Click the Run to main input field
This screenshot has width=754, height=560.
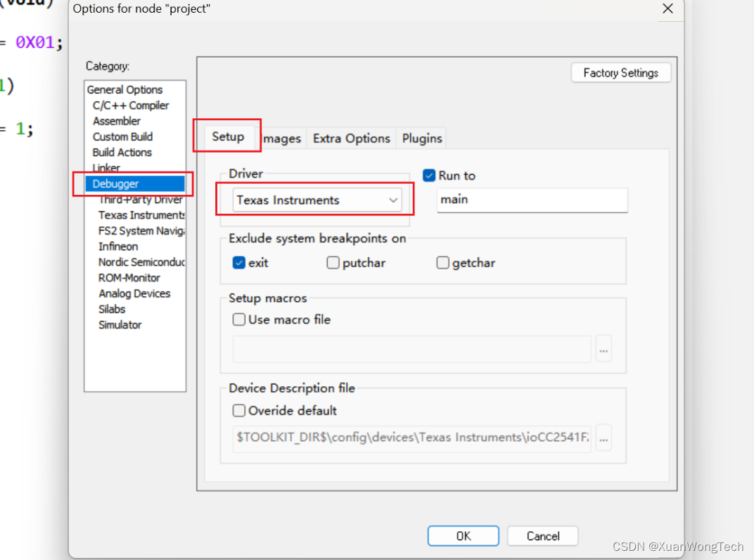tap(532, 200)
